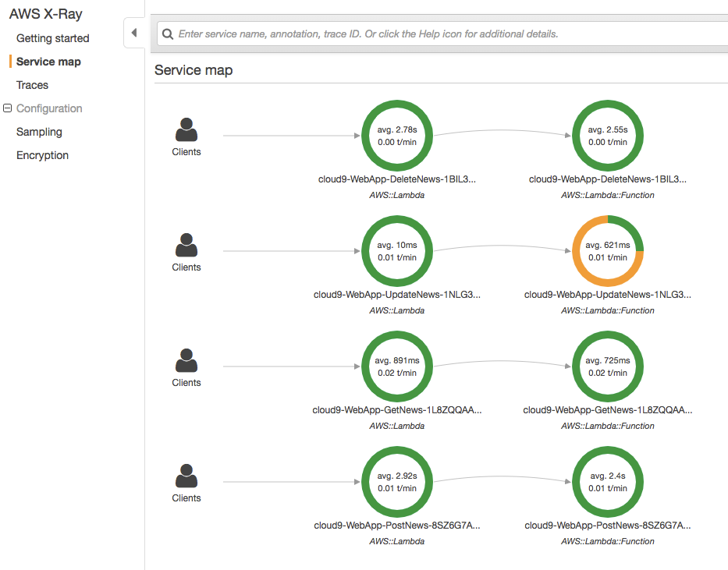Click the Configuration sidebar heading
Image resolution: width=728 pixels, height=570 pixels.
49,108
